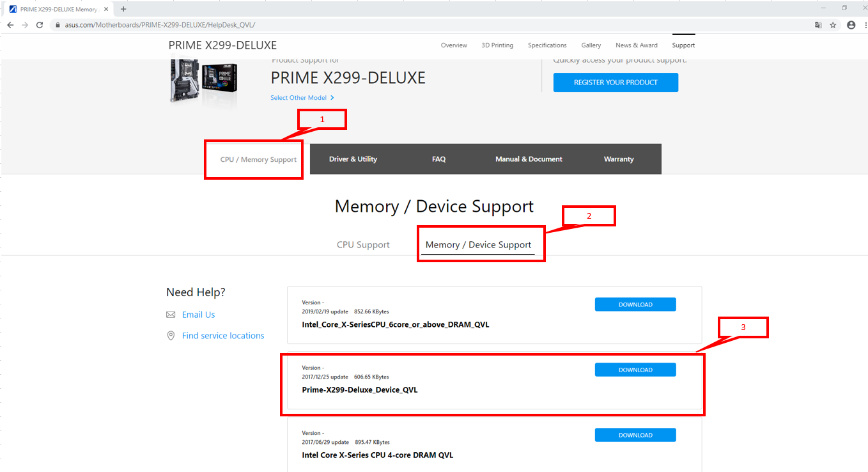
Task: Select the Memory / Device Support sub-tab
Action: click(478, 245)
